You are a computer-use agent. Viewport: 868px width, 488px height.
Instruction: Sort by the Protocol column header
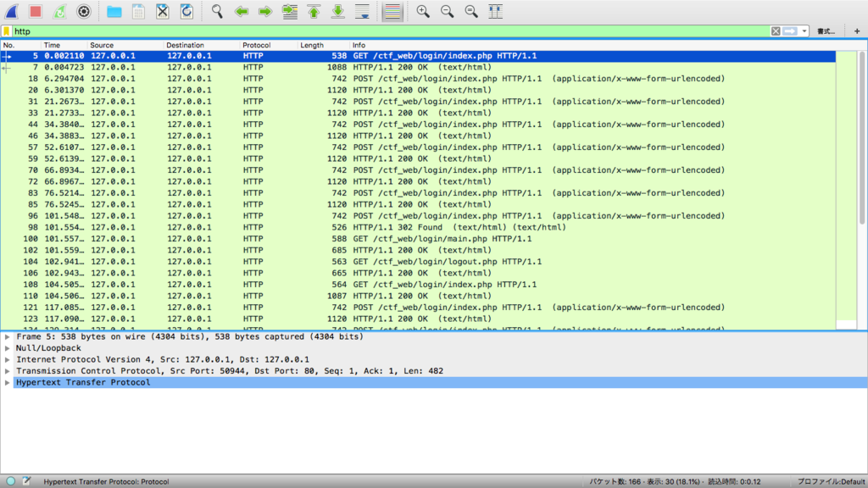click(x=269, y=46)
